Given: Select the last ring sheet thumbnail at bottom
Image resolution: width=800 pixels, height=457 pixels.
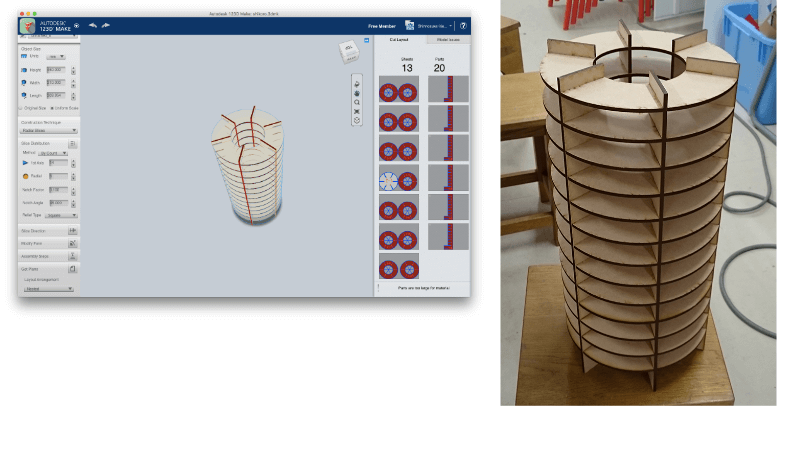Looking at the screenshot, I should click(x=398, y=266).
